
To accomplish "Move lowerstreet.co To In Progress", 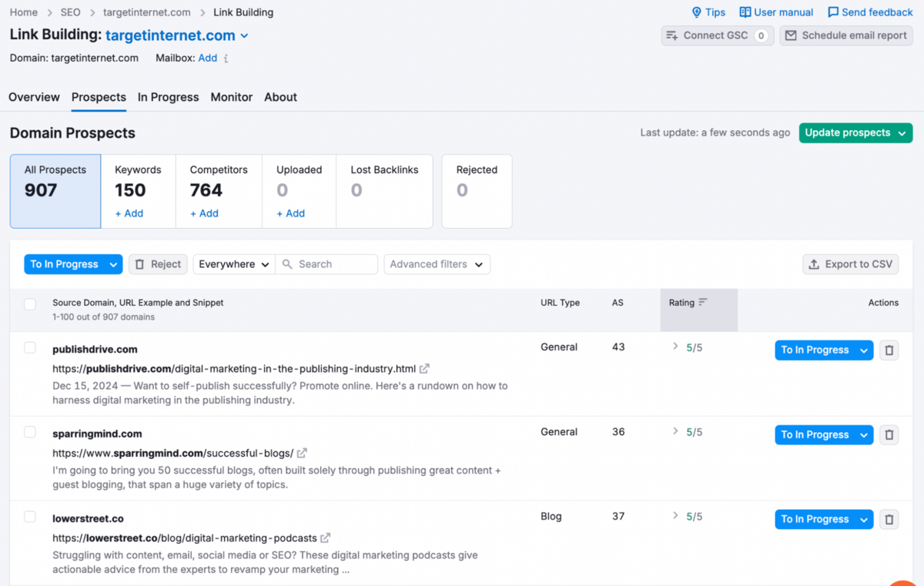I will point(815,520).
